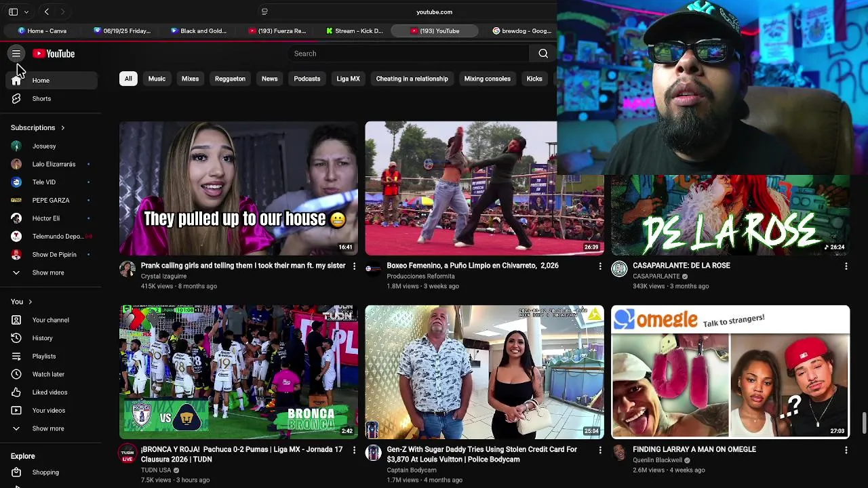The width and height of the screenshot is (868, 488).
Task: Click the YouTube search input field
Action: 408,54
